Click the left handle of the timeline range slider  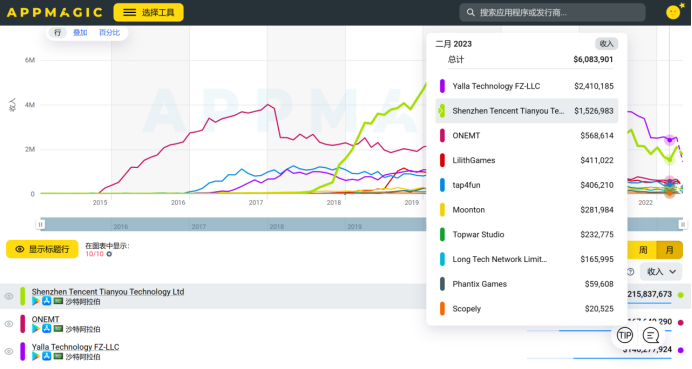[x=40, y=224]
